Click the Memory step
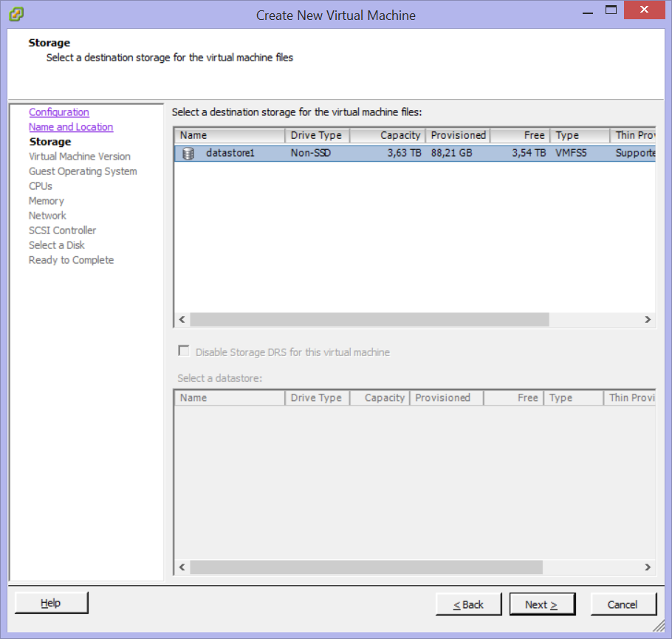The width and height of the screenshot is (672, 639). 47,201
